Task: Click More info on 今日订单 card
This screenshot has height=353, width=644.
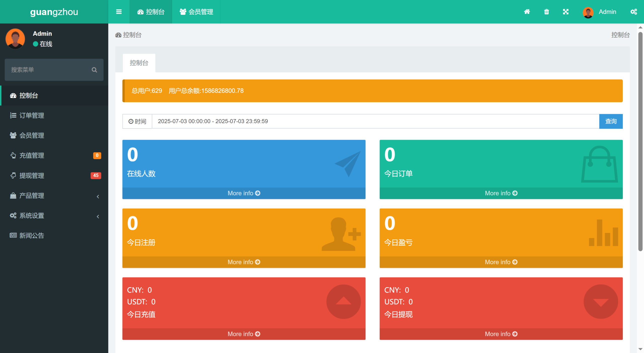Action: coord(501,193)
